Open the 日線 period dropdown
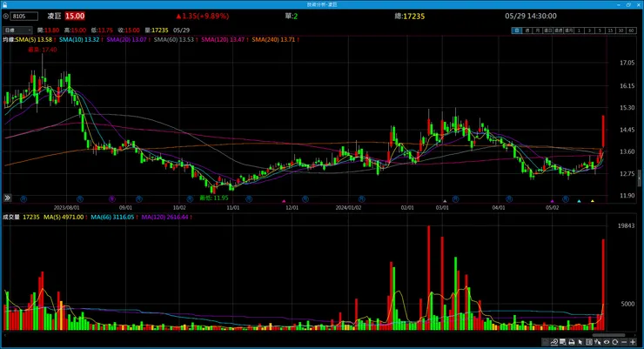644x349 pixels. tap(17, 30)
